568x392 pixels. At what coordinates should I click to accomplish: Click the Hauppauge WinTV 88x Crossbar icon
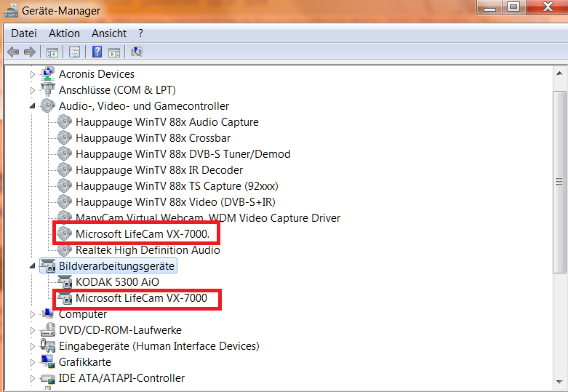[x=65, y=138]
